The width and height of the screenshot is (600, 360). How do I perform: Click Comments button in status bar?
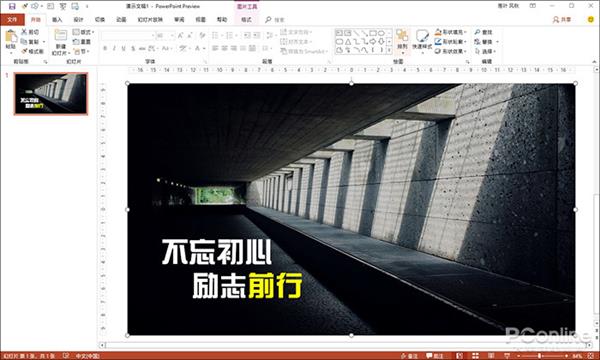435,356
